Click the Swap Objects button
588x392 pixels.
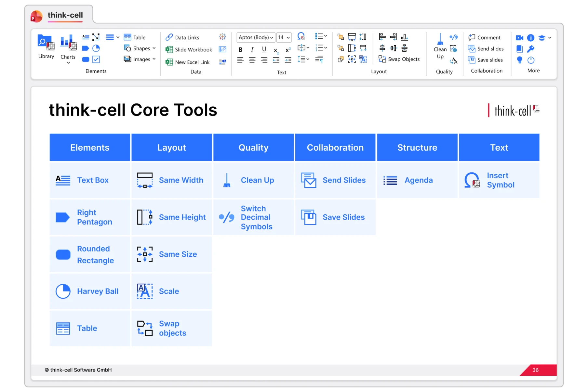tap(399, 59)
